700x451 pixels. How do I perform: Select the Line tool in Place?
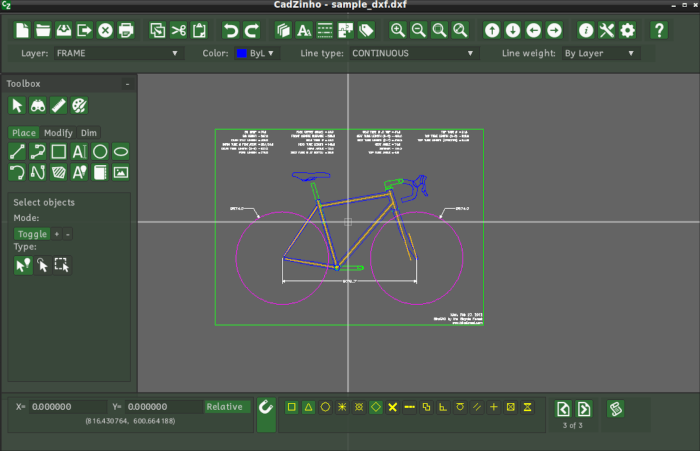tap(17, 152)
